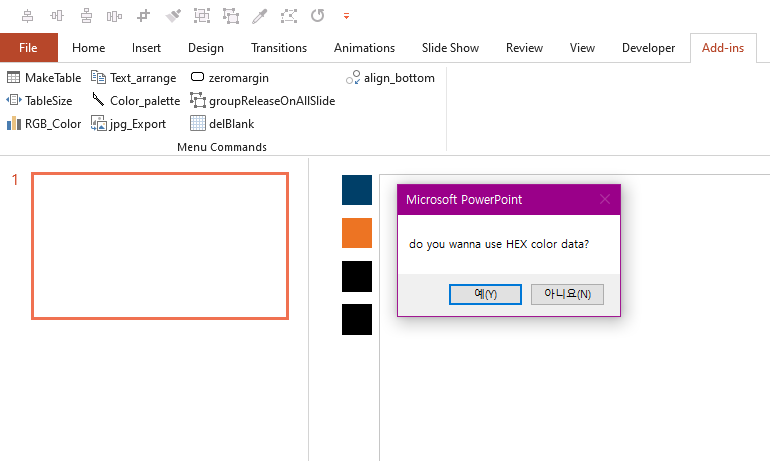Click Distribute Horizontally icon in quick access toolbar
The image size is (770, 461).
coord(114,16)
